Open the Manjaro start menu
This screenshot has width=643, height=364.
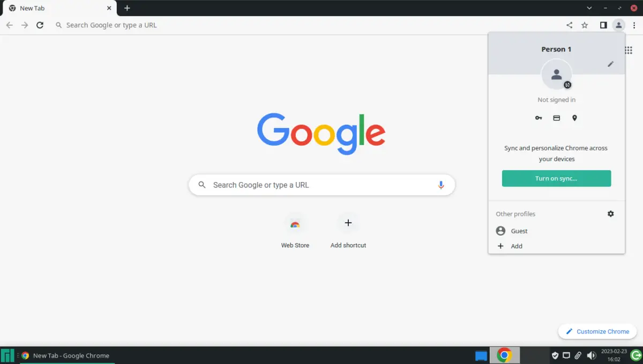click(x=8, y=355)
